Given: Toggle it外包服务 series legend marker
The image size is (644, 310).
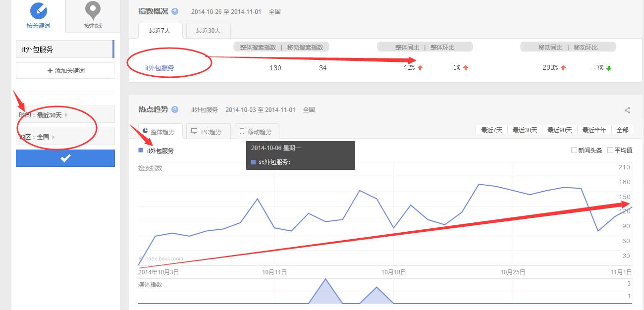Looking at the screenshot, I should pos(141,150).
